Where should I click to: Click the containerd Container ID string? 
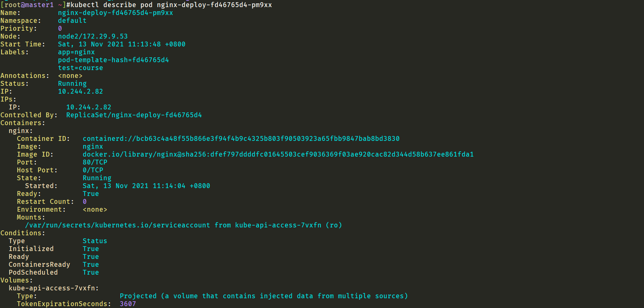tap(241, 139)
